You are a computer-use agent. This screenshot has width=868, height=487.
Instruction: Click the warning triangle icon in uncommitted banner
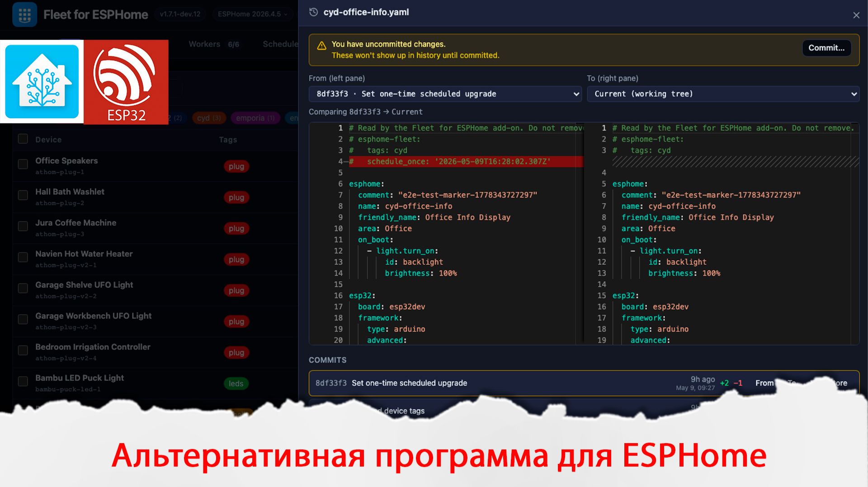[321, 46]
